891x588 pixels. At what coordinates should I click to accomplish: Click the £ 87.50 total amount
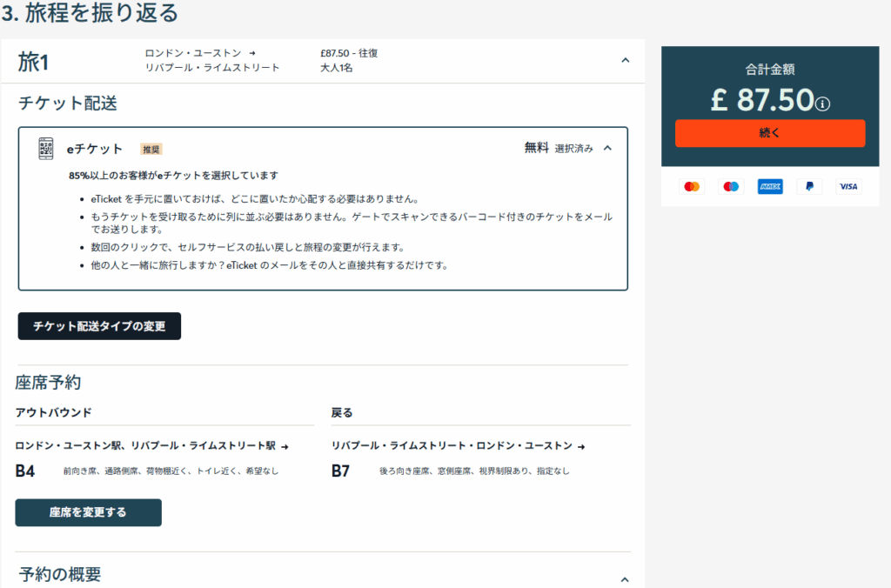[762, 100]
